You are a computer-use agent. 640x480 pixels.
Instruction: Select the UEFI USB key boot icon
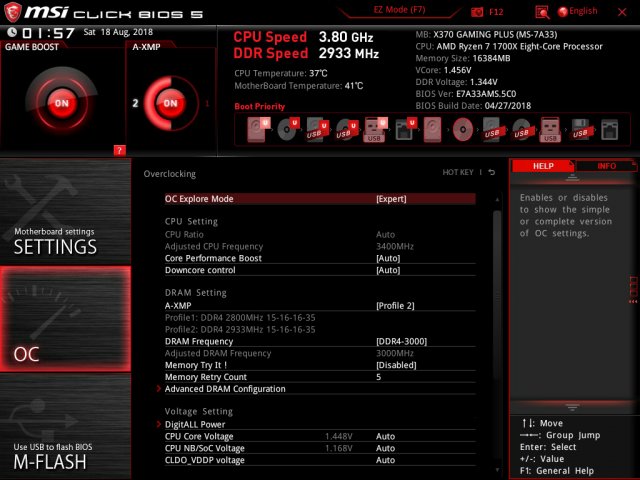(375, 130)
